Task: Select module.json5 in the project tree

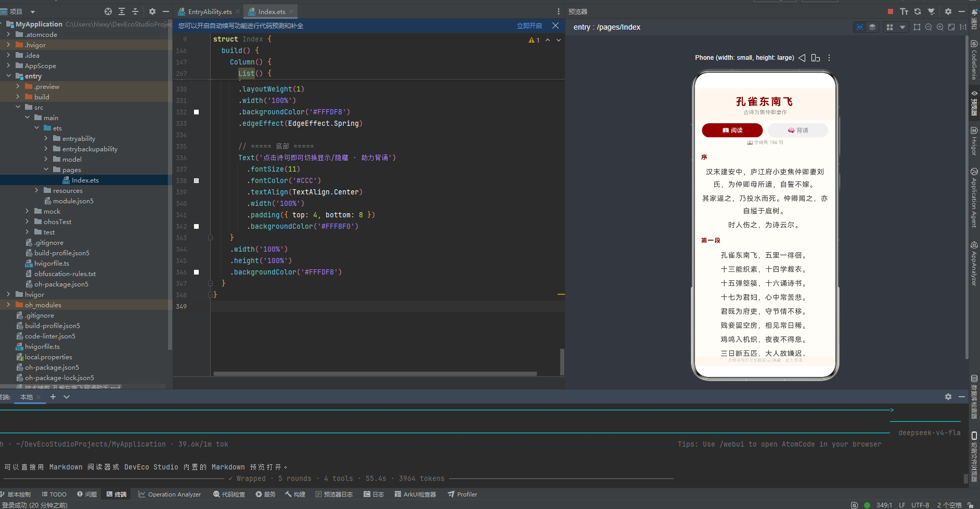Action: point(73,201)
